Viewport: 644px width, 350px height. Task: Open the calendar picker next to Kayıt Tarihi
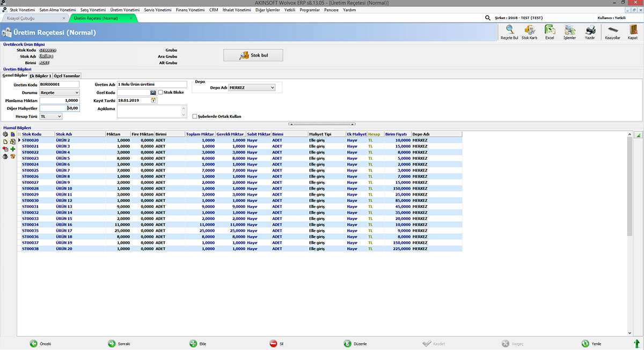153,101
